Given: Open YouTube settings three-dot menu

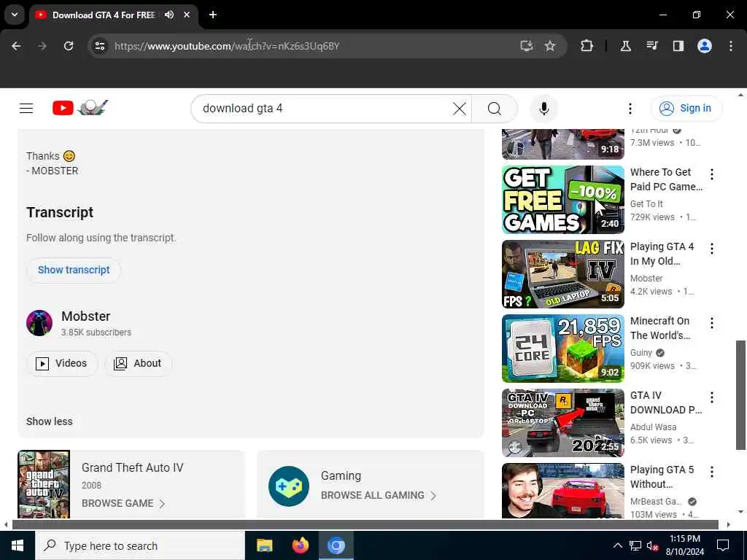Looking at the screenshot, I should click(630, 109).
